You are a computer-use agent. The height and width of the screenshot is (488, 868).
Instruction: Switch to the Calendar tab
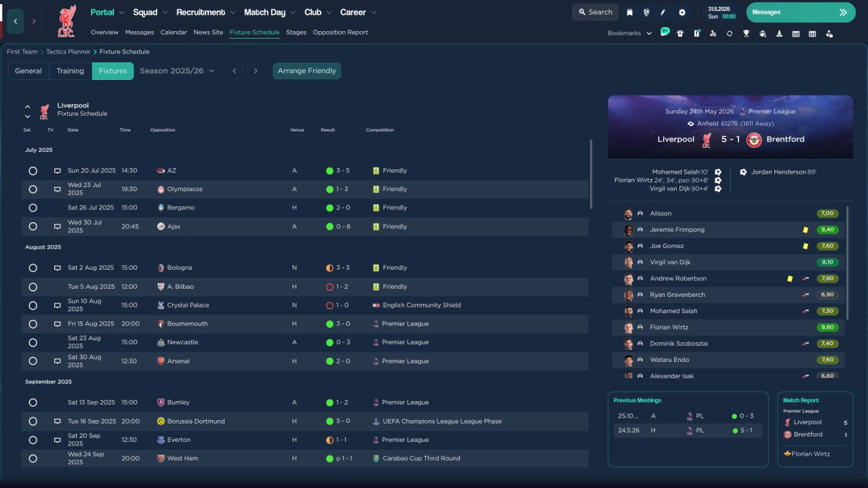[x=174, y=33]
